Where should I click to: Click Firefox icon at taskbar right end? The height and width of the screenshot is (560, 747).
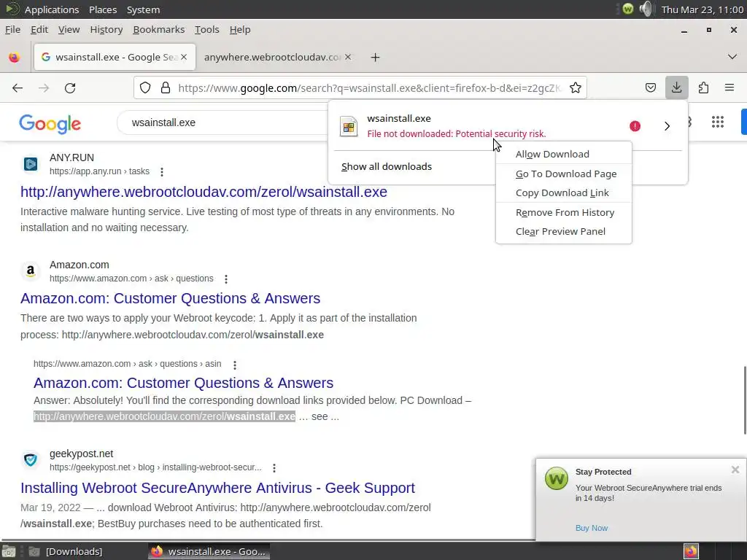point(691,551)
